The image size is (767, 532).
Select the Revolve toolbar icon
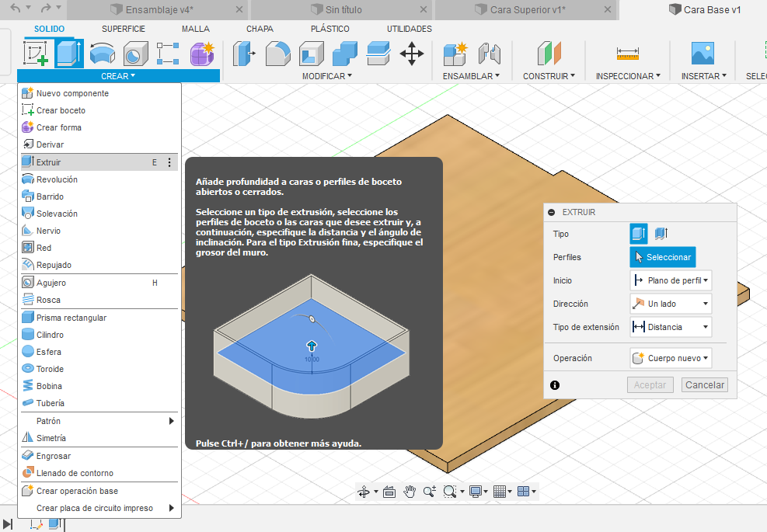[x=103, y=54]
